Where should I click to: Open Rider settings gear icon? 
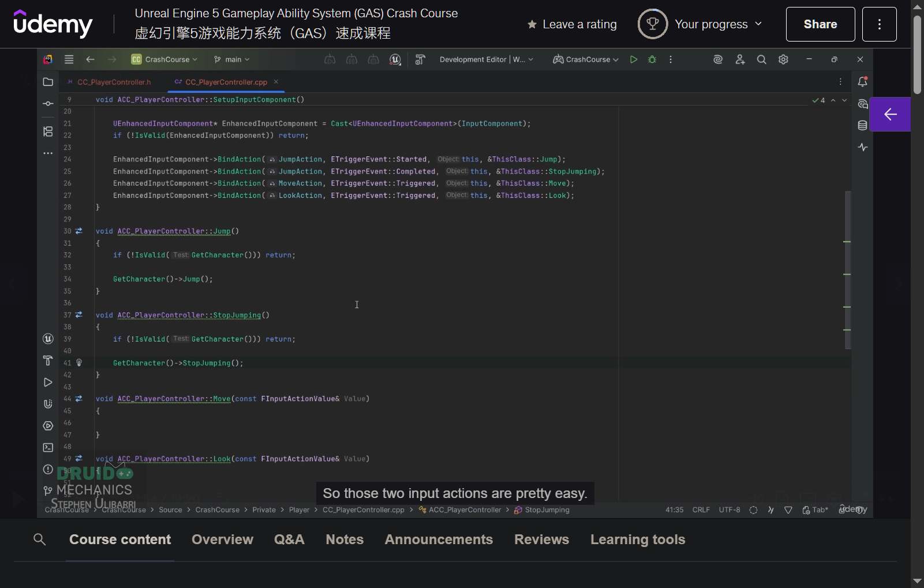(783, 59)
